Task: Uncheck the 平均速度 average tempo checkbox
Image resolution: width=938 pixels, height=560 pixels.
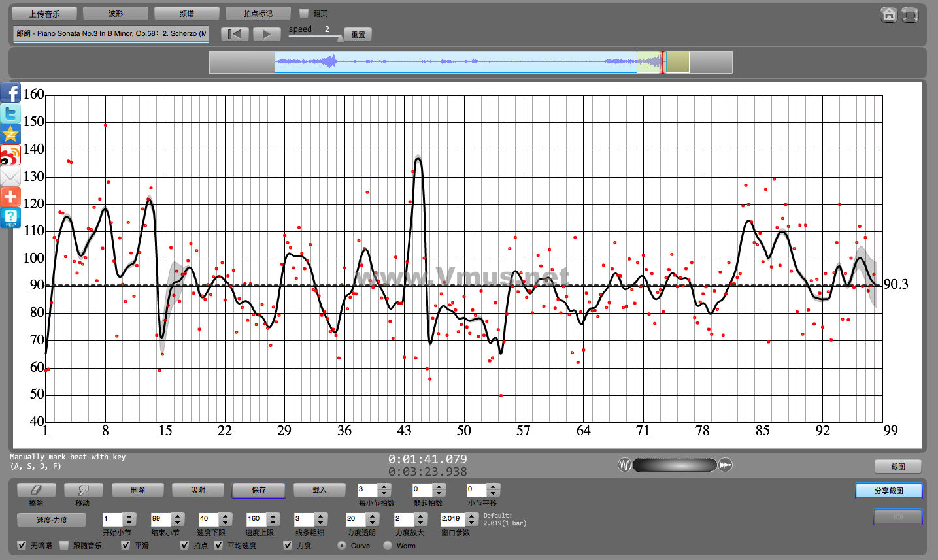Action: pos(219,545)
